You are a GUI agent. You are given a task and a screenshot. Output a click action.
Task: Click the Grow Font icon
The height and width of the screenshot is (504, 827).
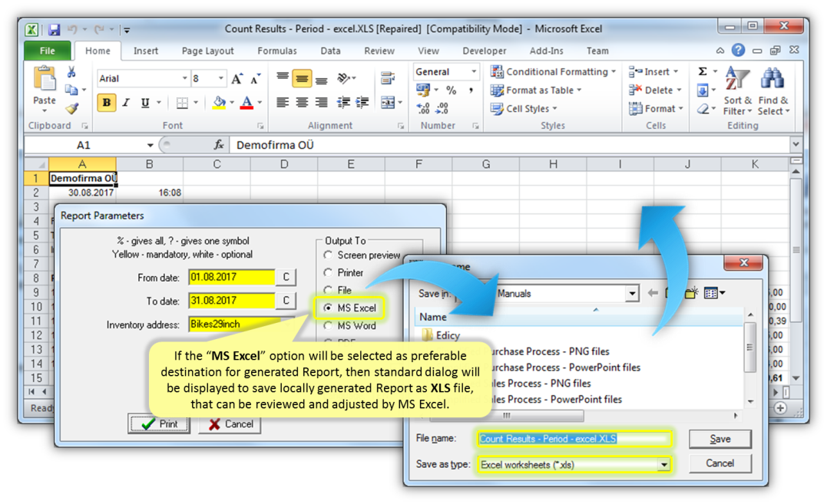[237, 79]
